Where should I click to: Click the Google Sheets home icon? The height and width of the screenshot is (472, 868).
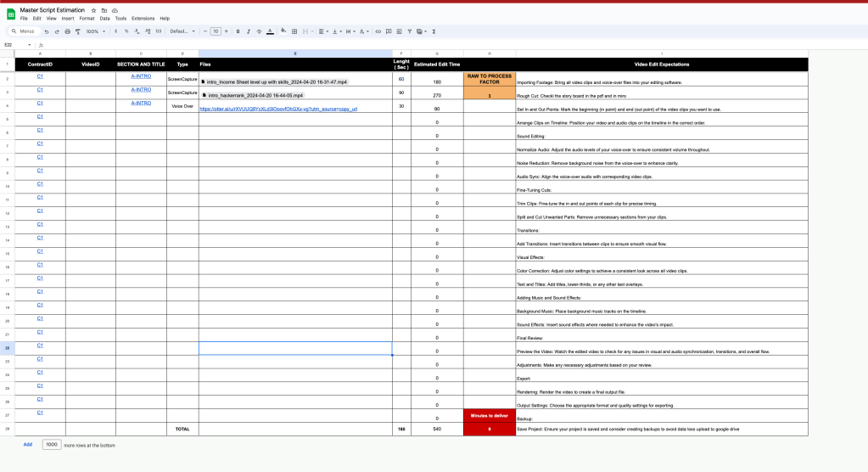tap(10, 14)
